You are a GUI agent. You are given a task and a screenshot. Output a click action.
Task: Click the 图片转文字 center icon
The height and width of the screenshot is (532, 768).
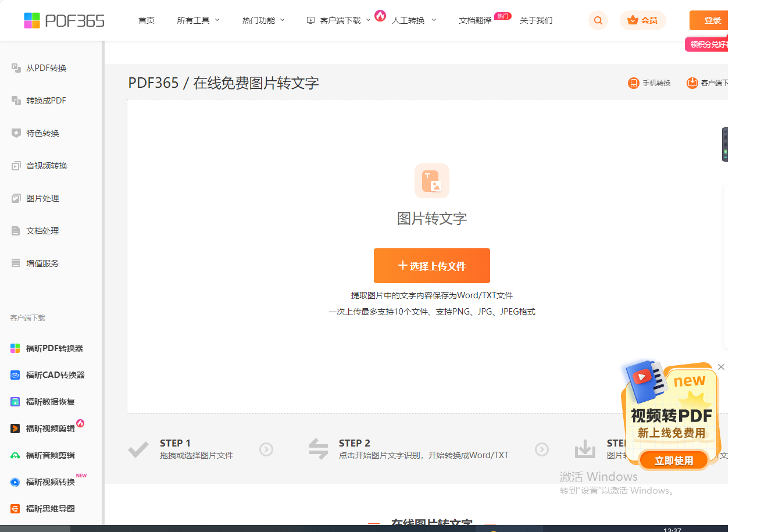[x=432, y=181]
